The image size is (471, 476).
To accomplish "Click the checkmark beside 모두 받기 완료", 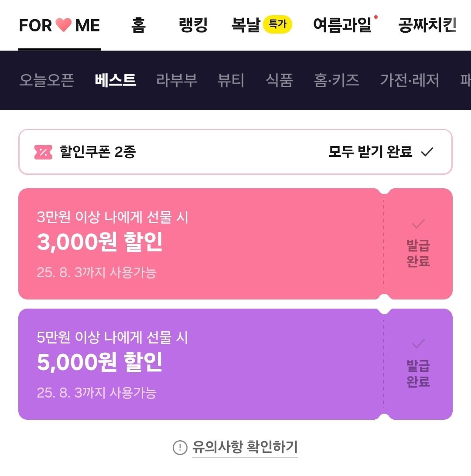I will [x=427, y=152].
